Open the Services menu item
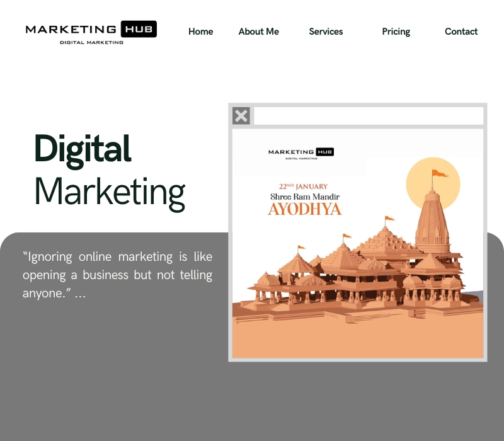 [x=326, y=31]
